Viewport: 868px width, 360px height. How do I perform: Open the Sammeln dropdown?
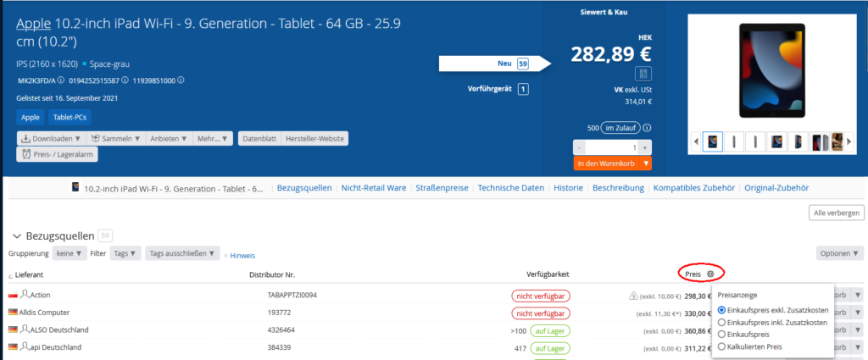tap(115, 138)
